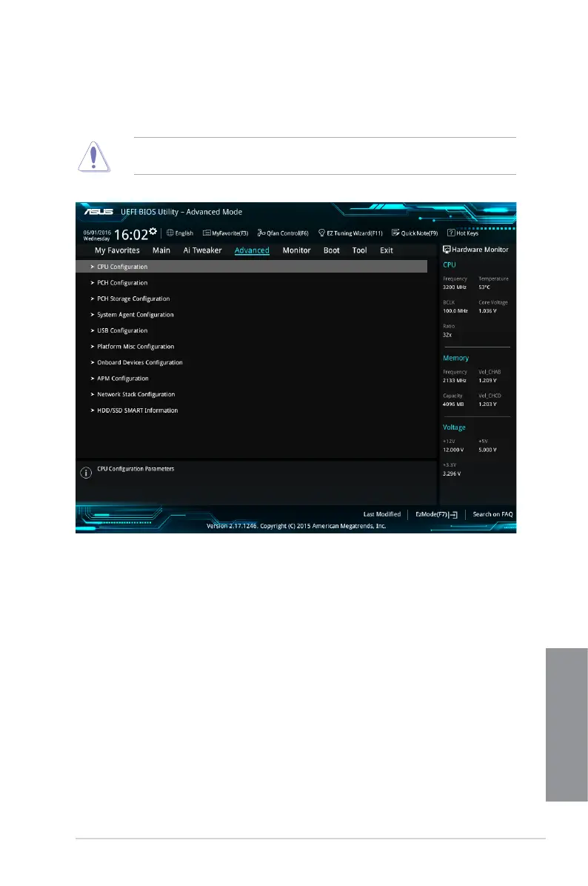This screenshot has height=886, width=588.
Task: Open MyFavorite(F3) icon
Action: click(x=207, y=233)
